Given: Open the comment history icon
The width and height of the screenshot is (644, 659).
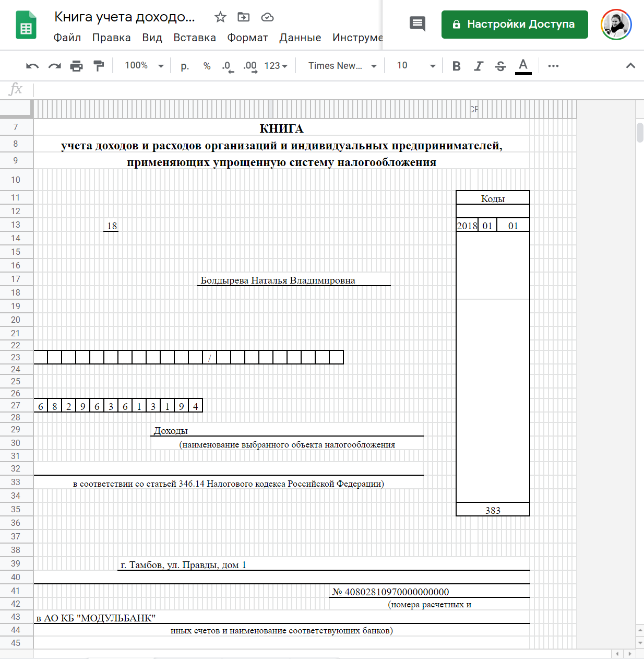Looking at the screenshot, I should click(418, 24).
